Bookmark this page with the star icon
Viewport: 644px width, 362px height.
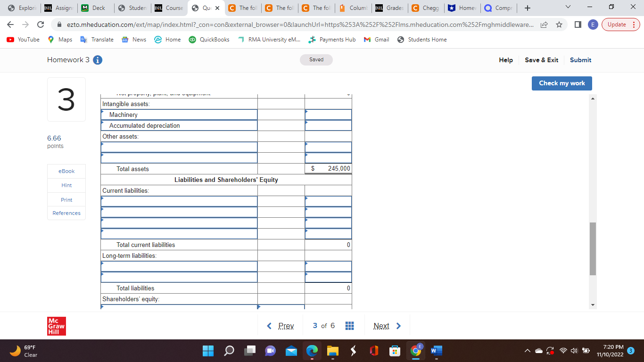(x=559, y=25)
